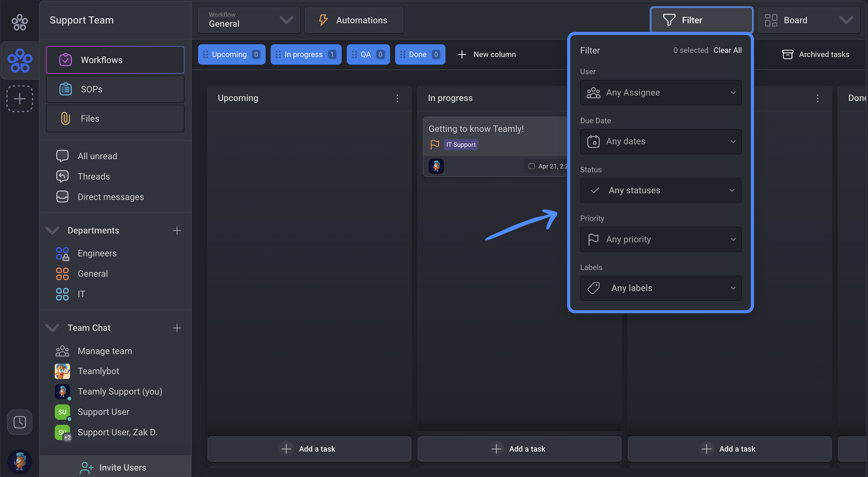Add a task in Upcoming column
This screenshot has width=868, height=477.
coord(309,449)
